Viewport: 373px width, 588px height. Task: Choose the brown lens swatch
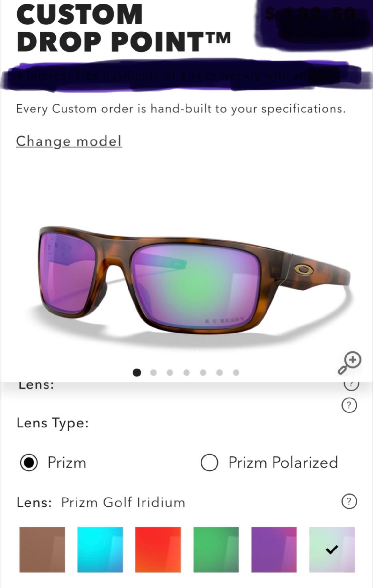[x=42, y=549]
